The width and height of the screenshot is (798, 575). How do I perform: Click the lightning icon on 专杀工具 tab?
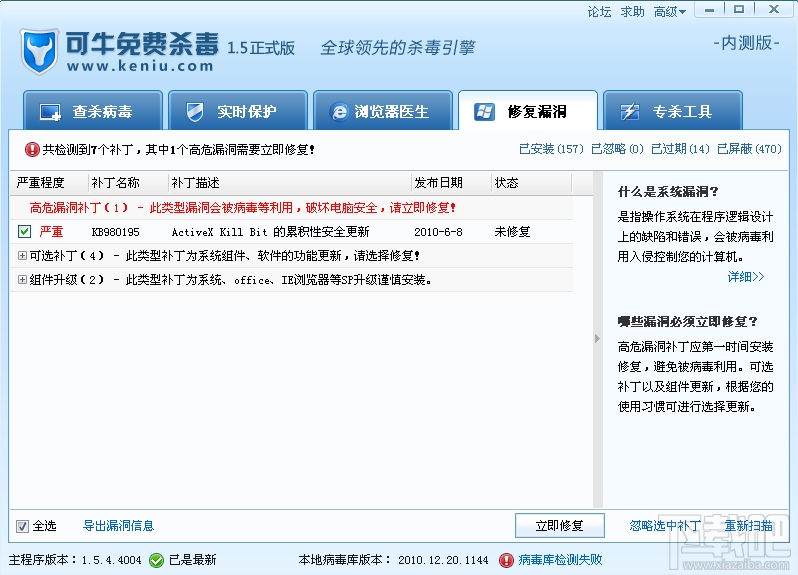pyautogui.click(x=630, y=112)
